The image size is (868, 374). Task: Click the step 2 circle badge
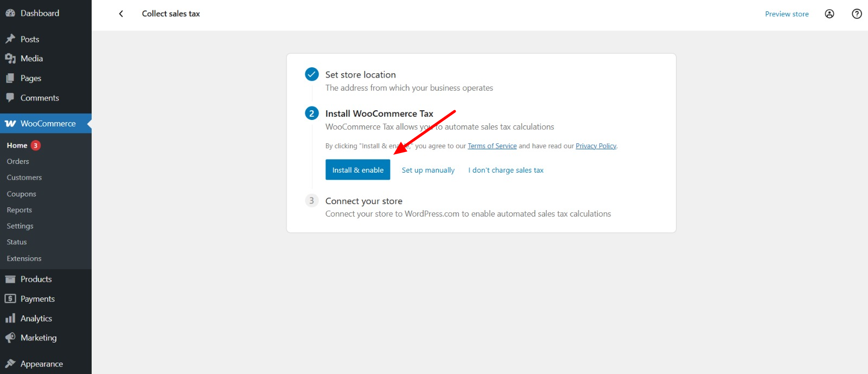(312, 113)
